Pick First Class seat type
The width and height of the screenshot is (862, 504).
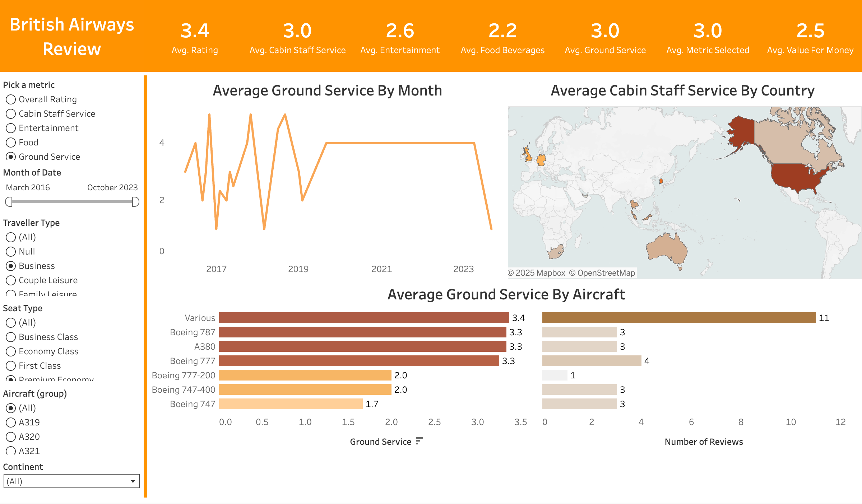11,366
